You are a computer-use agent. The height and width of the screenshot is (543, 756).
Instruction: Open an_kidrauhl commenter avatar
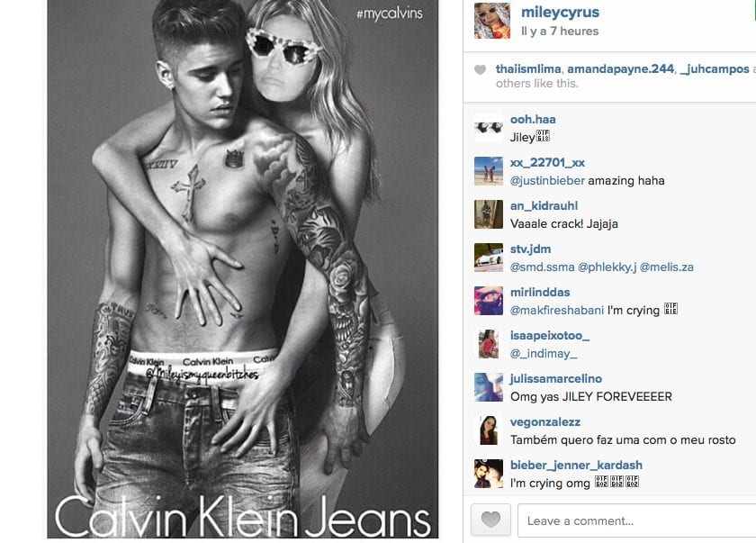coord(489,214)
